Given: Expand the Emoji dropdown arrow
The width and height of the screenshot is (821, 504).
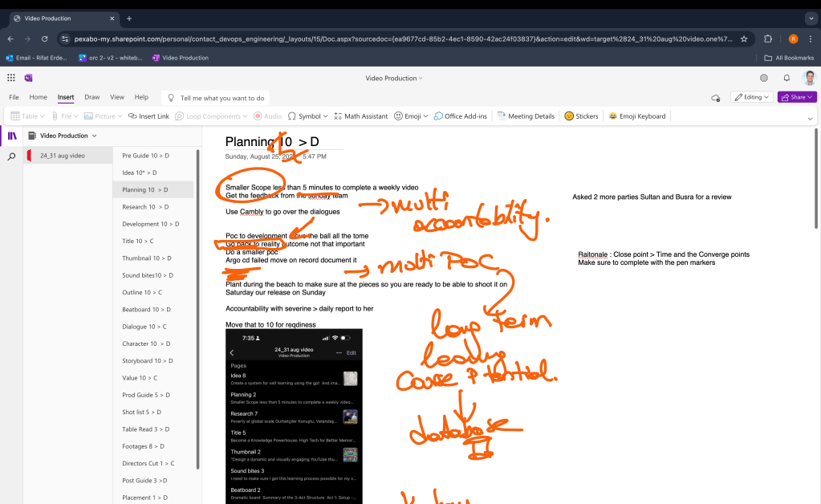Looking at the screenshot, I should [x=425, y=116].
